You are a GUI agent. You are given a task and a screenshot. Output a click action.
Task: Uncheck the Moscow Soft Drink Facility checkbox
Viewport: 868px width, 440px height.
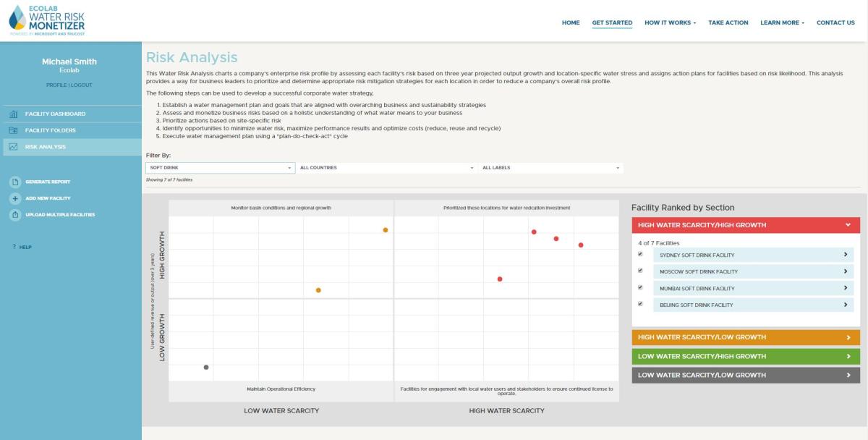640,271
